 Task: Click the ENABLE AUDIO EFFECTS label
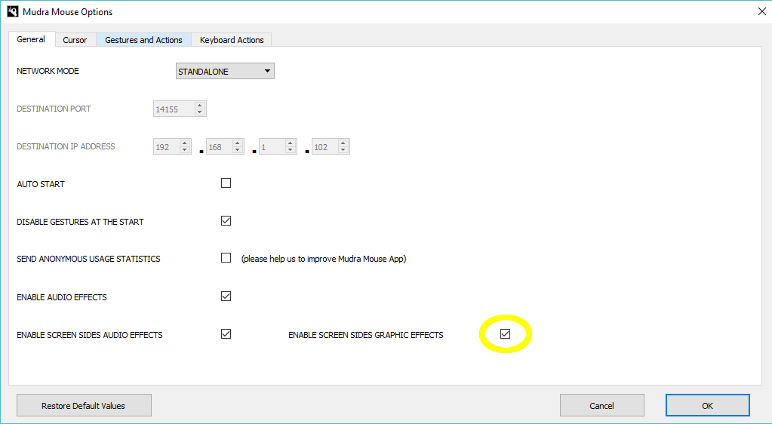click(62, 297)
